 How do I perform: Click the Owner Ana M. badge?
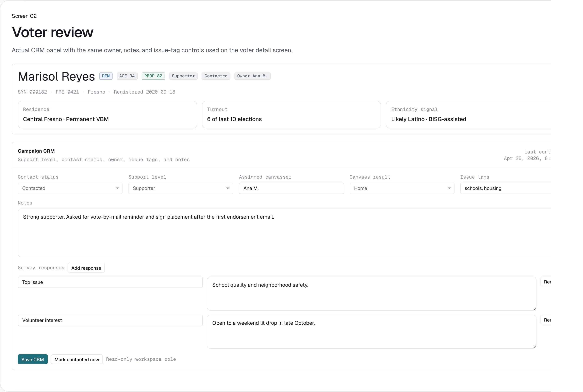[252, 76]
